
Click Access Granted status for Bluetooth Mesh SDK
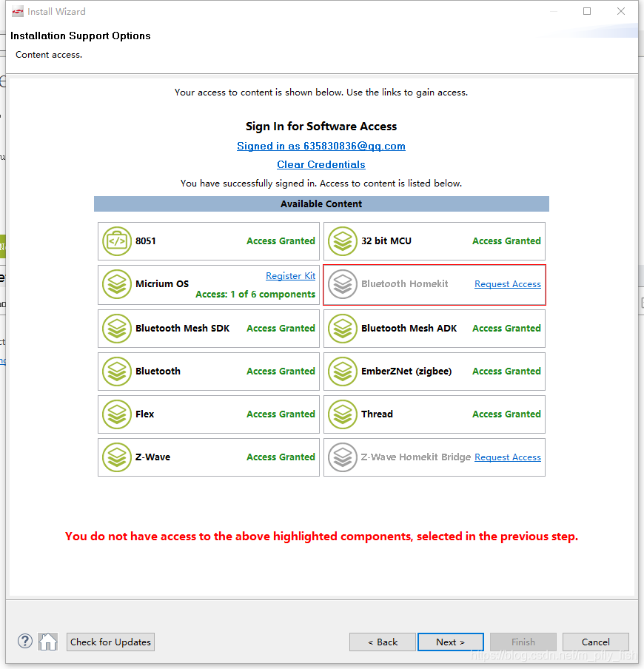(x=281, y=329)
